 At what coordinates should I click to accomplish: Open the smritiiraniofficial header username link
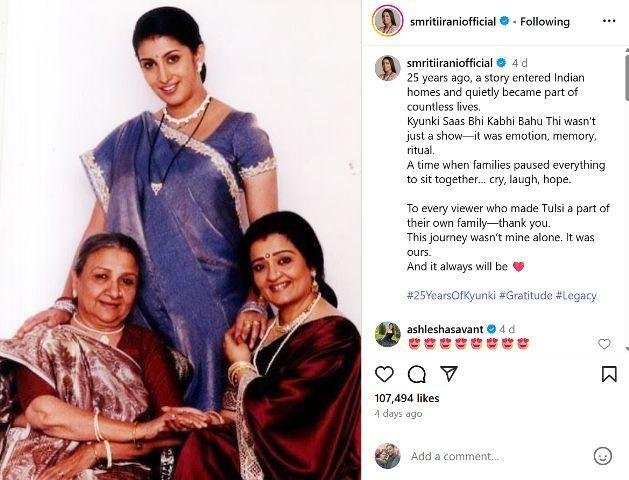tap(453, 21)
